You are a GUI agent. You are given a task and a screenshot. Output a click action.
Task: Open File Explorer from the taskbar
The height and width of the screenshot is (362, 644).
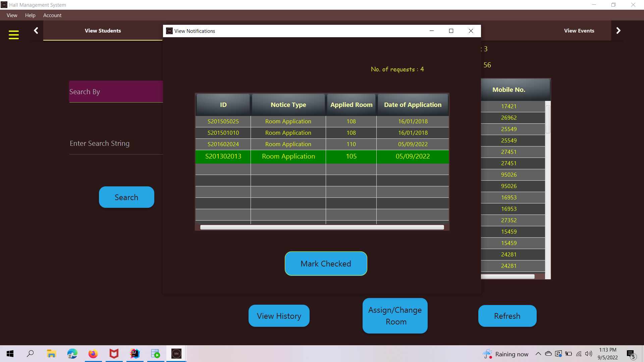coord(51,354)
